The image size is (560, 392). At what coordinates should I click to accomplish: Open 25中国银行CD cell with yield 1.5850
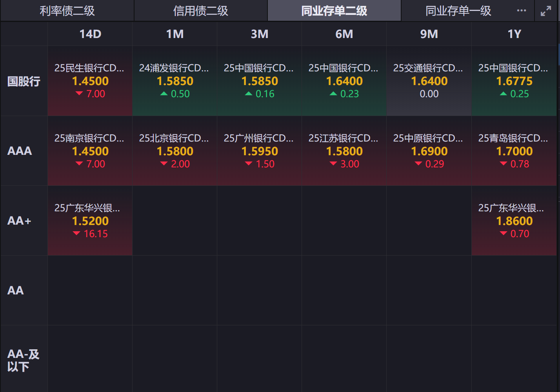(260, 81)
